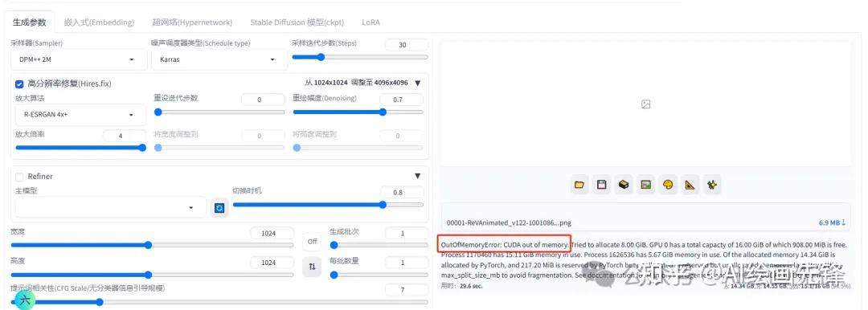Click the sparkles upscale icon
The image size is (868, 310).
(712, 185)
